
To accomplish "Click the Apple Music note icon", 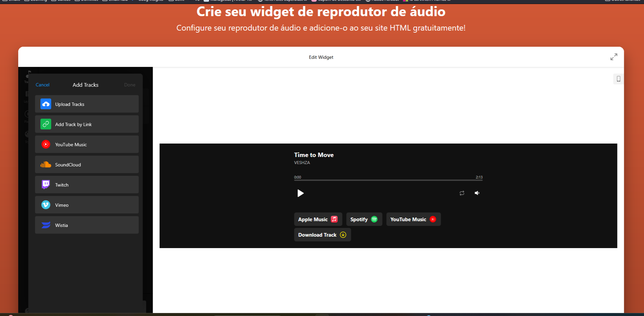I will tap(334, 219).
